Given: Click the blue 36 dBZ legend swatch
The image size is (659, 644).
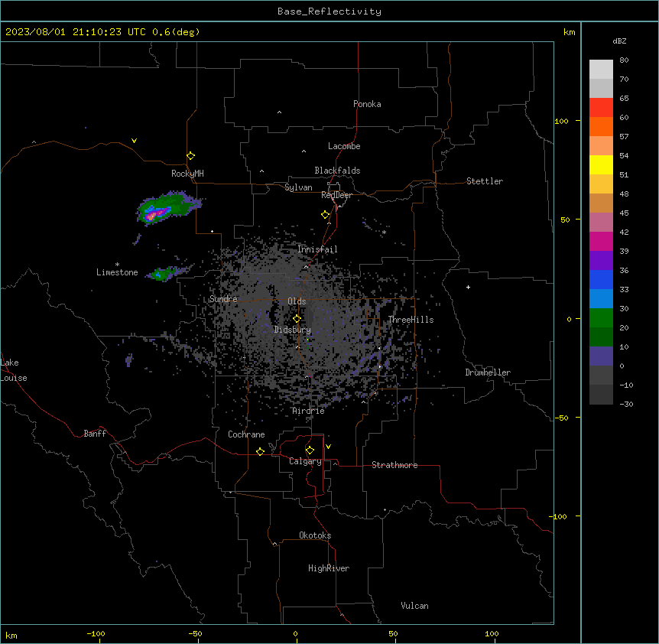Looking at the screenshot, I should click(x=601, y=279).
